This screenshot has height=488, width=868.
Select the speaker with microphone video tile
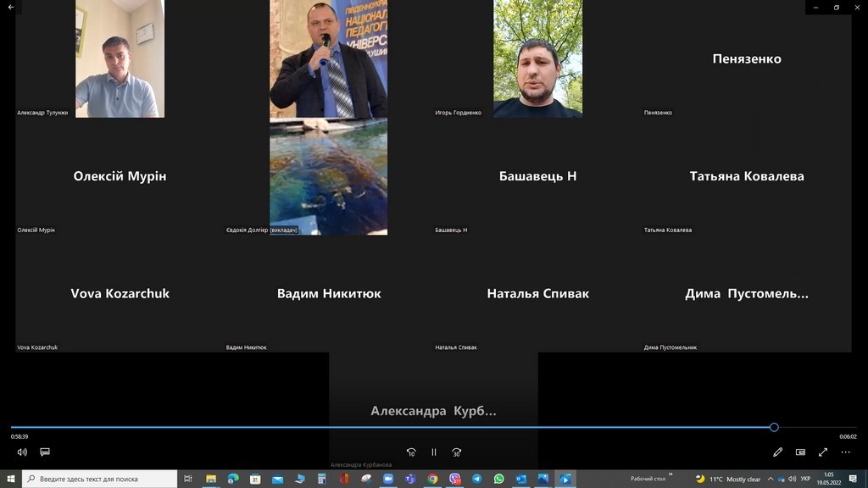(328, 58)
